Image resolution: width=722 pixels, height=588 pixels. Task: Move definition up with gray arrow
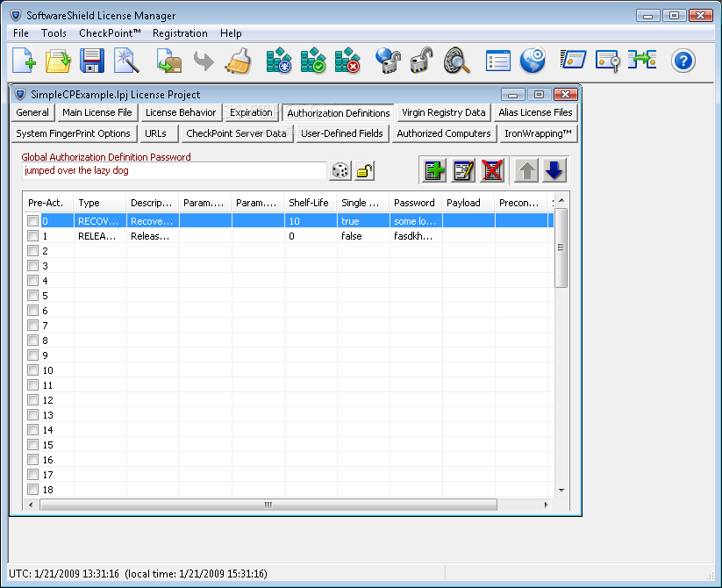click(x=526, y=170)
